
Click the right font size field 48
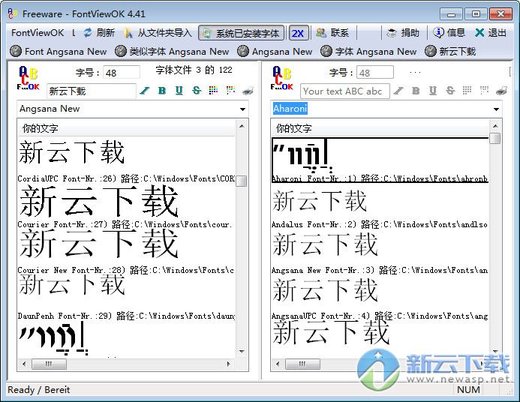(x=375, y=73)
